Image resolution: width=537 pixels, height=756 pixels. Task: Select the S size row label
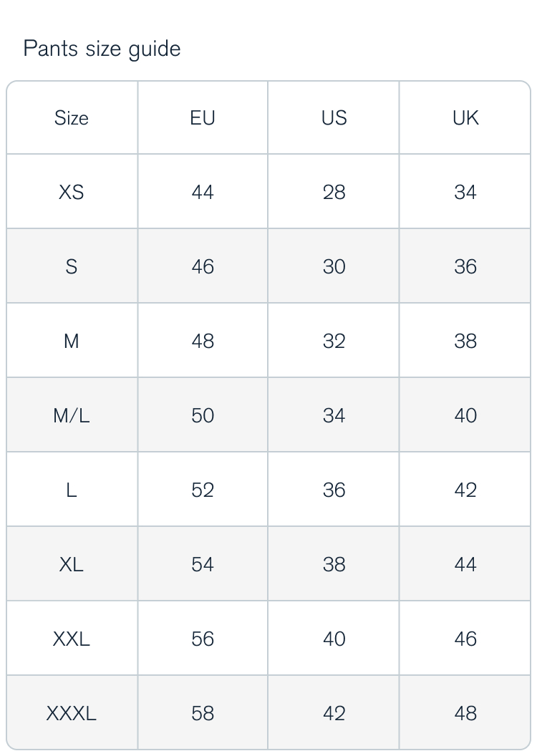pyautogui.click(x=72, y=266)
